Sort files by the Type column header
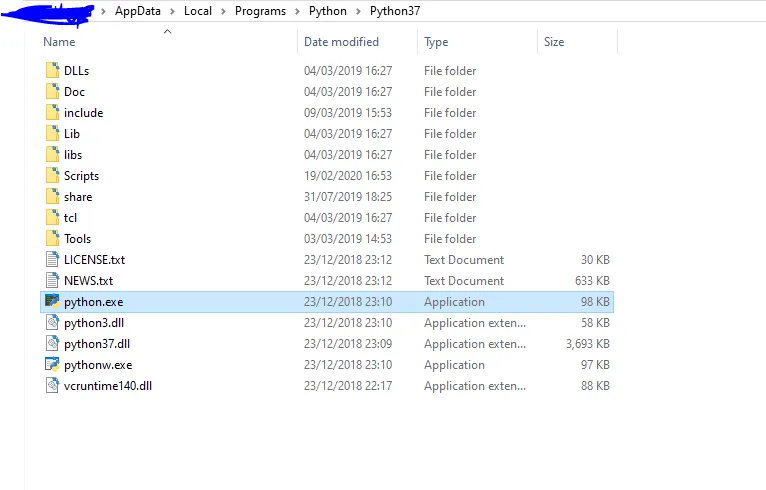Screen dimensions: 766x490 pyautogui.click(x=436, y=43)
